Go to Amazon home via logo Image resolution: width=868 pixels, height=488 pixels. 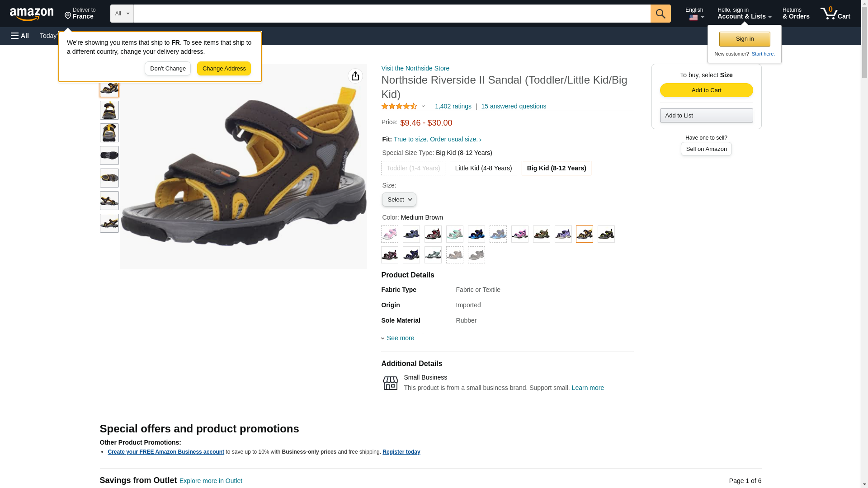tap(32, 14)
